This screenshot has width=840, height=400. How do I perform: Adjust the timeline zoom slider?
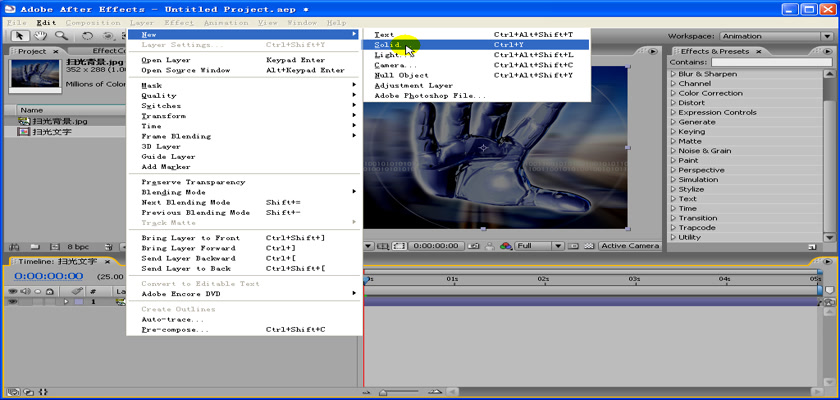(x=382, y=392)
